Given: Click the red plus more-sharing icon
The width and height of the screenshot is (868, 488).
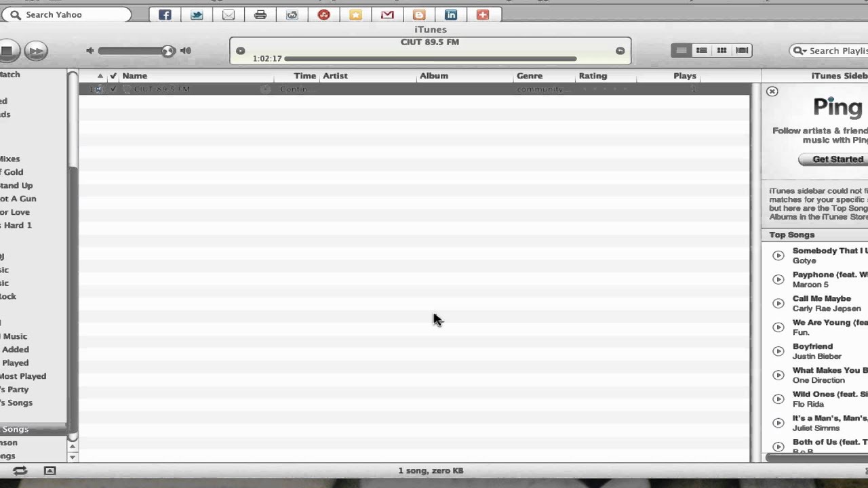Looking at the screenshot, I should coord(483,14).
